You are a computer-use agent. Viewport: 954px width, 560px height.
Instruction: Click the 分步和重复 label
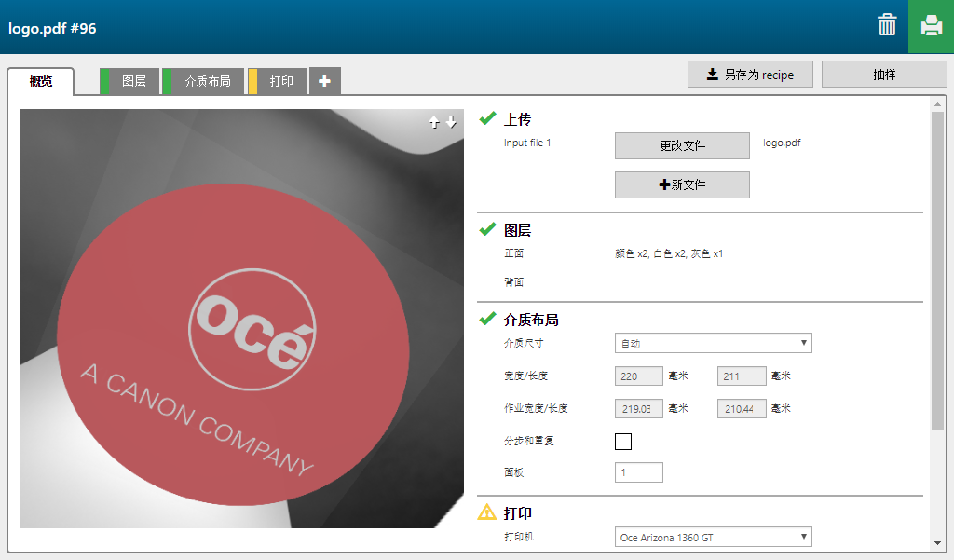pyautogui.click(x=529, y=441)
